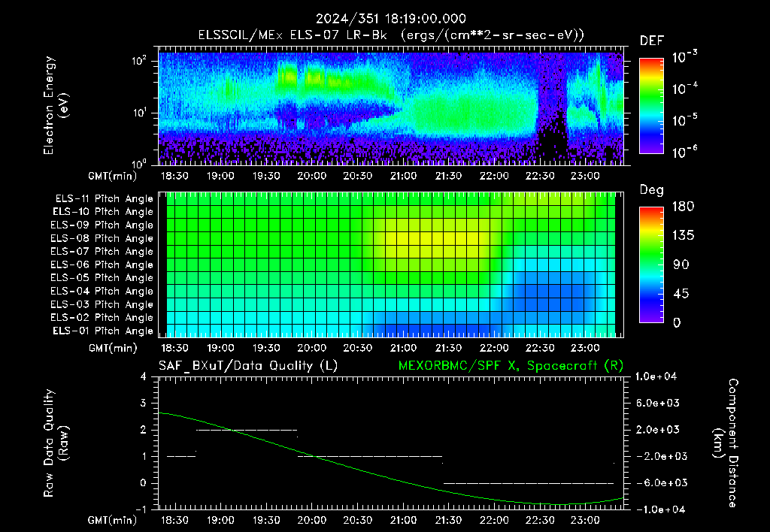Click the timestamp title 2024/351 18:19:00.000
The image size is (770, 532).
pyautogui.click(x=390, y=19)
